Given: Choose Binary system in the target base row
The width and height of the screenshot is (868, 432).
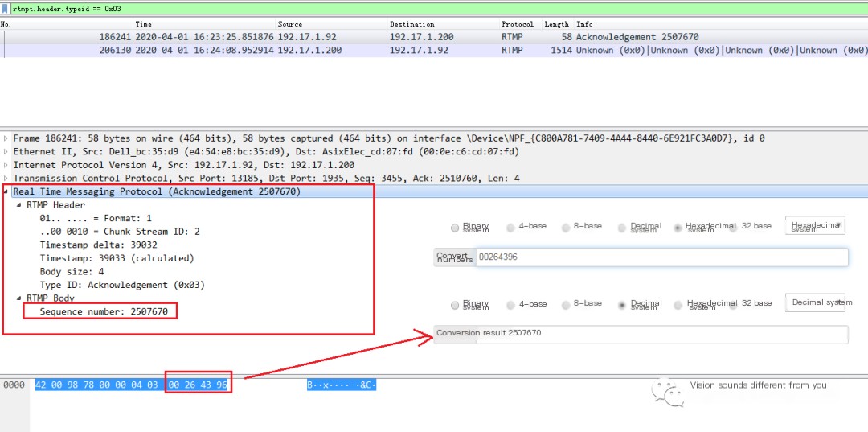Looking at the screenshot, I should click(x=455, y=305).
